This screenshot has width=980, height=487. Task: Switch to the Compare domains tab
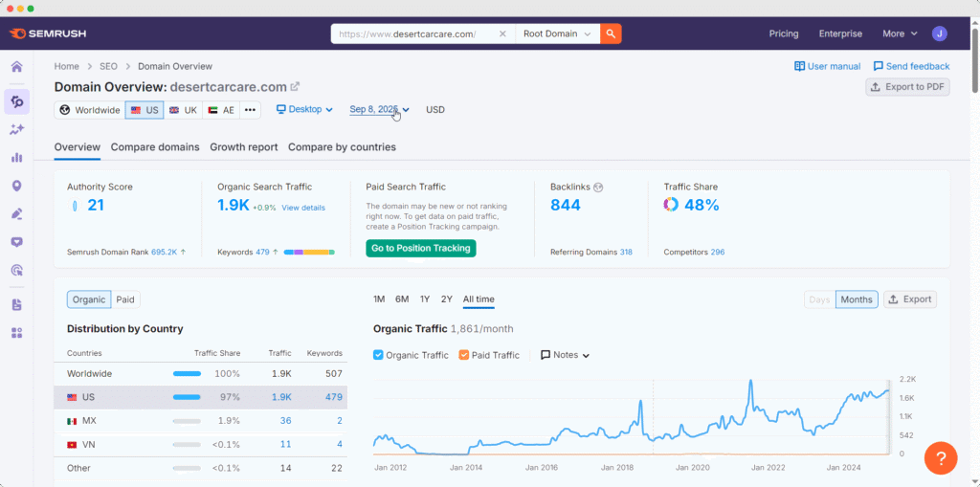[x=155, y=147]
